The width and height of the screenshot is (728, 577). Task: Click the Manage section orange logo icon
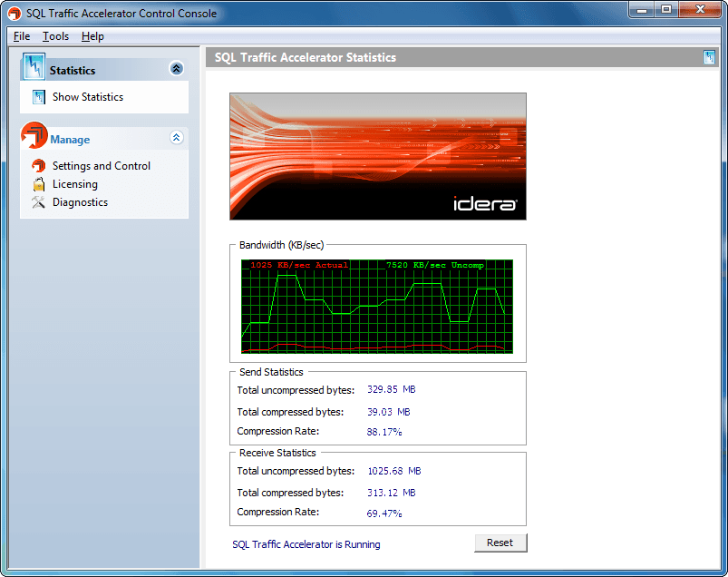point(34,135)
